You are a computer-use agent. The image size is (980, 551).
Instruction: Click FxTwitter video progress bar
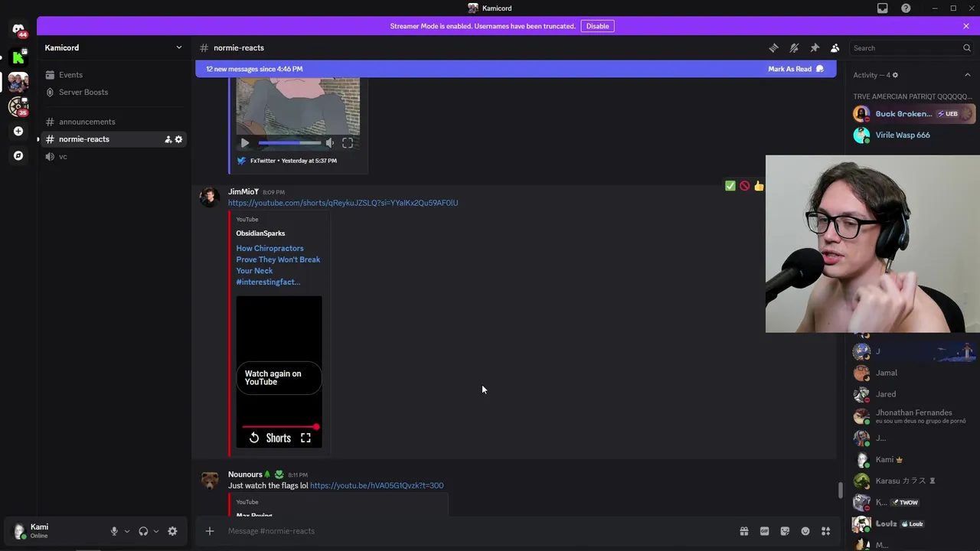[289, 143]
